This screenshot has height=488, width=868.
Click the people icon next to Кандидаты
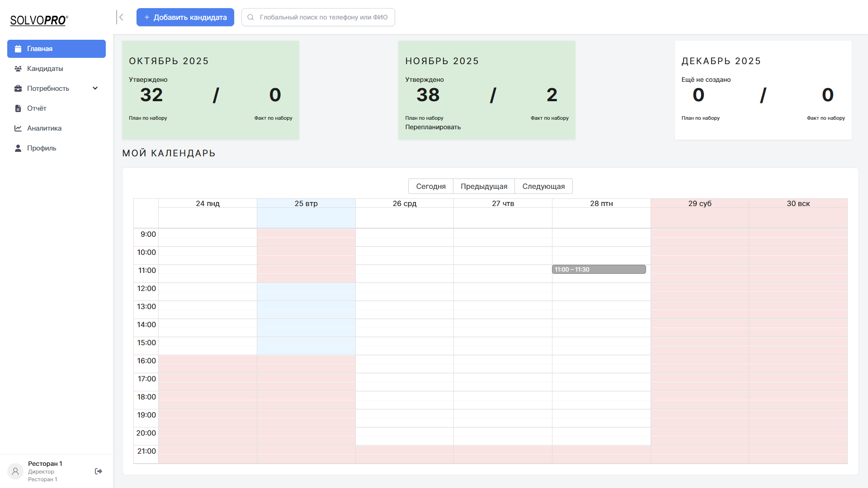click(18, 69)
